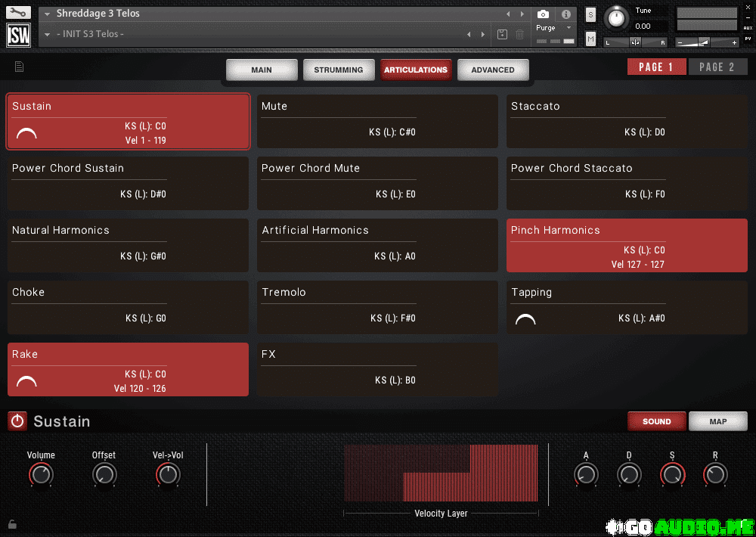The height and width of the screenshot is (537, 756).
Task: Expand the INIT S3 Telos preset dropdown
Action: (x=47, y=34)
